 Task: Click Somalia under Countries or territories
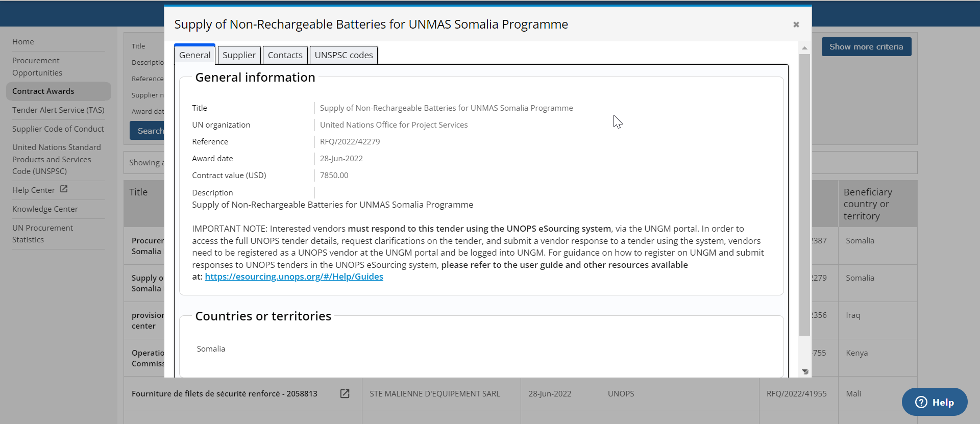pos(211,349)
